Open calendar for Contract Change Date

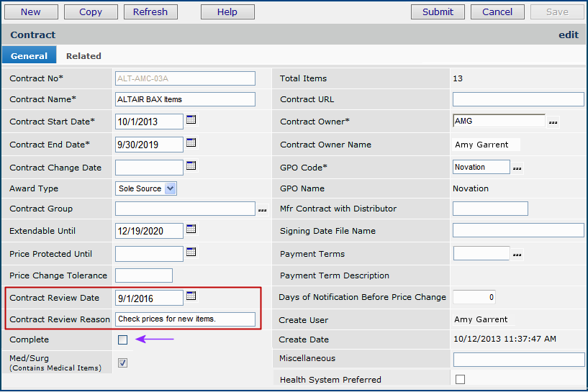pyautogui.click(x=191, y=166)
